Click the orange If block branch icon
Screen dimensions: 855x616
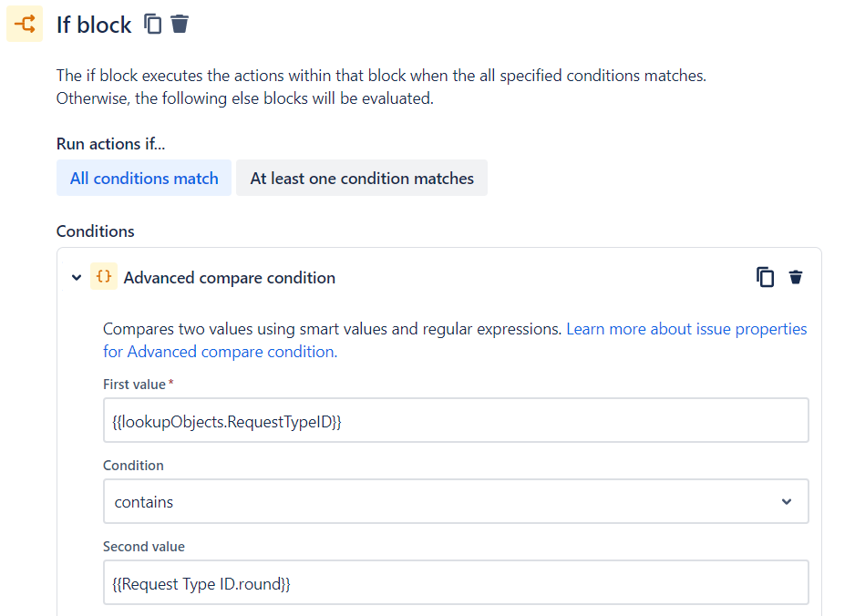coord(25,24)
